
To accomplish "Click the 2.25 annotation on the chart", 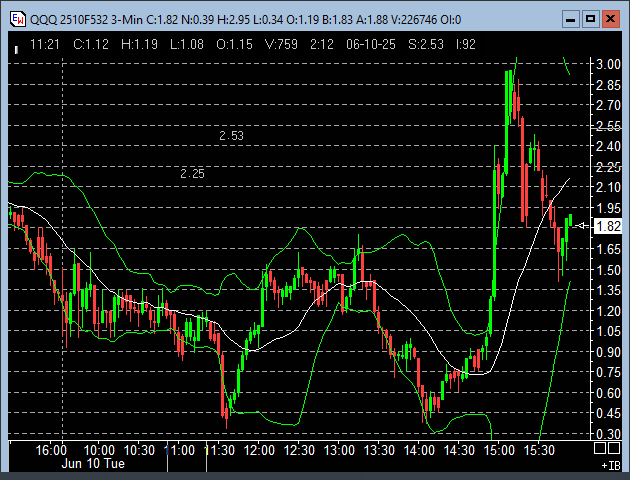I will 192,174.
